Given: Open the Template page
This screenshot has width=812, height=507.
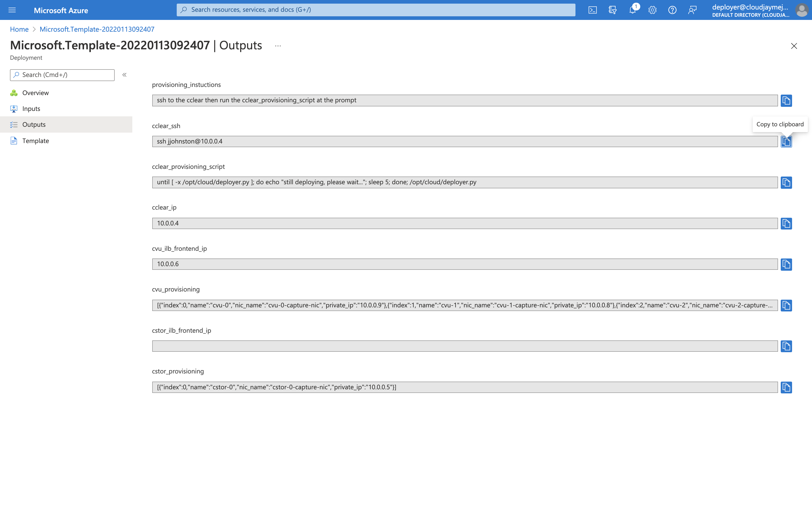Looking at the screenshot, I should [35, 141].
